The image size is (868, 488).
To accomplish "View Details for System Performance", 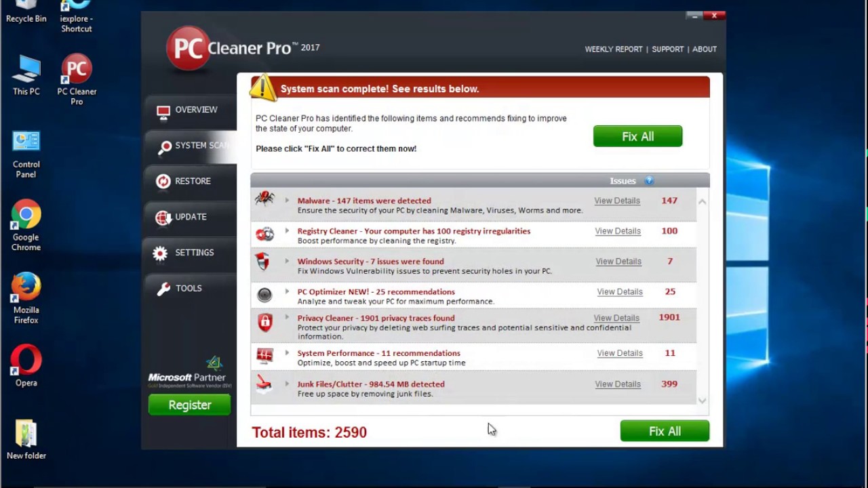I will coord(620,353).
